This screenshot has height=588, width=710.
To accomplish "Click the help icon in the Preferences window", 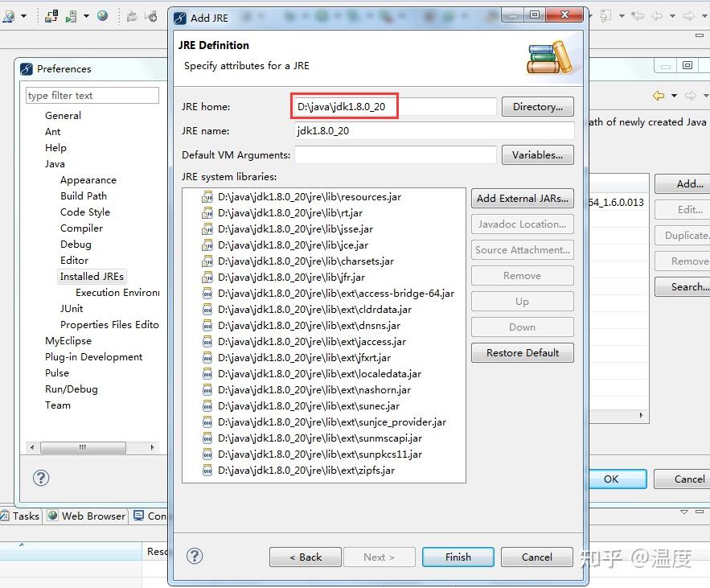I will point(41,478).
